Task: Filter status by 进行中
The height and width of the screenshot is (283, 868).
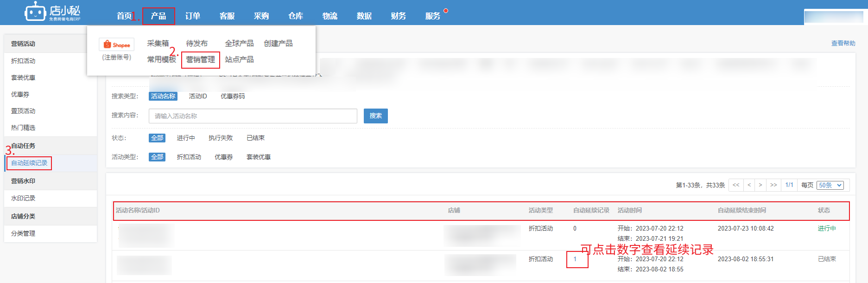Action: point(186,138)
